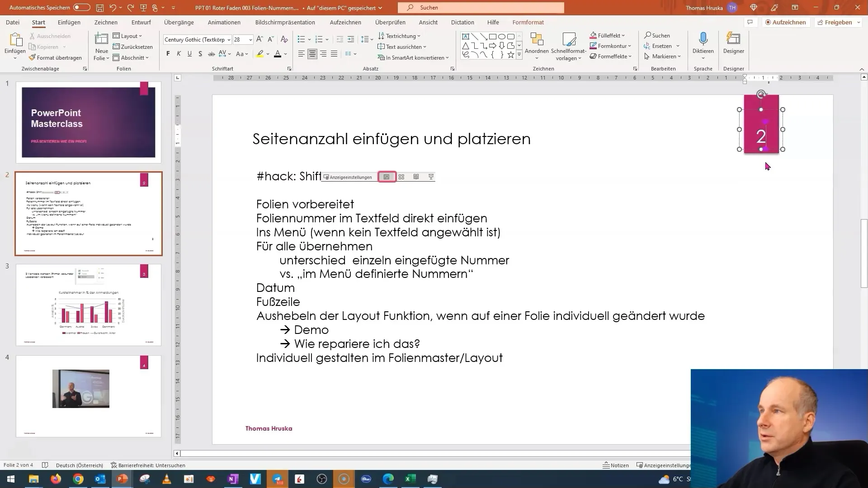
Task: Select the Numbered list icon
Action: pyautogui.click(x=319, y=39)
